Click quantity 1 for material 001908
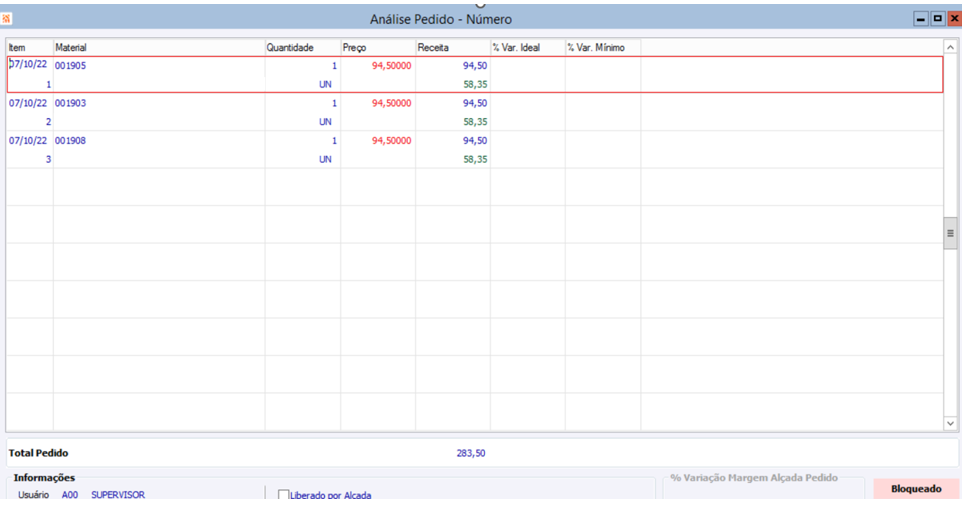The width and height of the screenshot is (964, 505). click(334, 141)
